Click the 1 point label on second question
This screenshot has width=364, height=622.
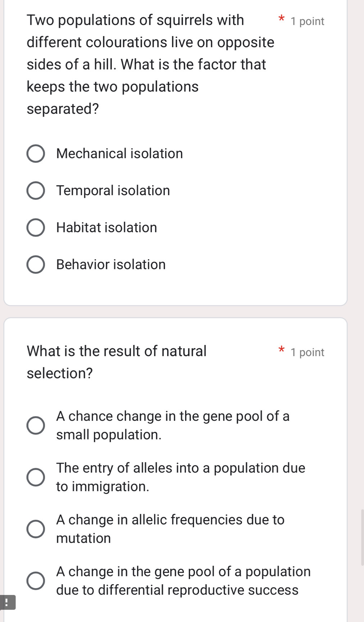308,352
